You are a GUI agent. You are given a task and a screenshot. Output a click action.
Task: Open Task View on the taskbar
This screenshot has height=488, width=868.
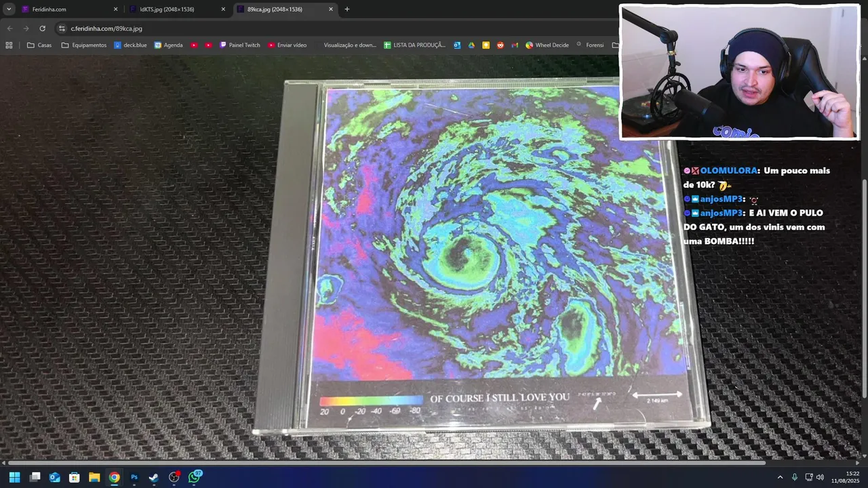[35, 477]
